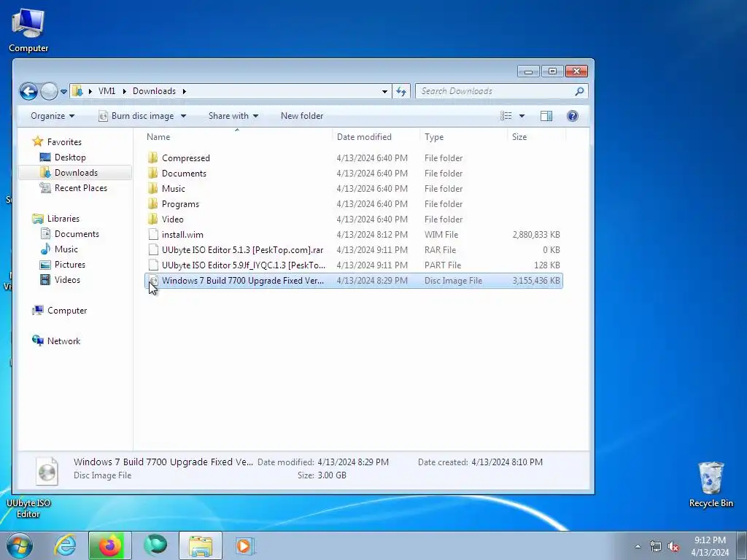This screenshot has height=560, width=747.
Task: Click VM1 in the address breadcrumb
Action: click(107, 91)
